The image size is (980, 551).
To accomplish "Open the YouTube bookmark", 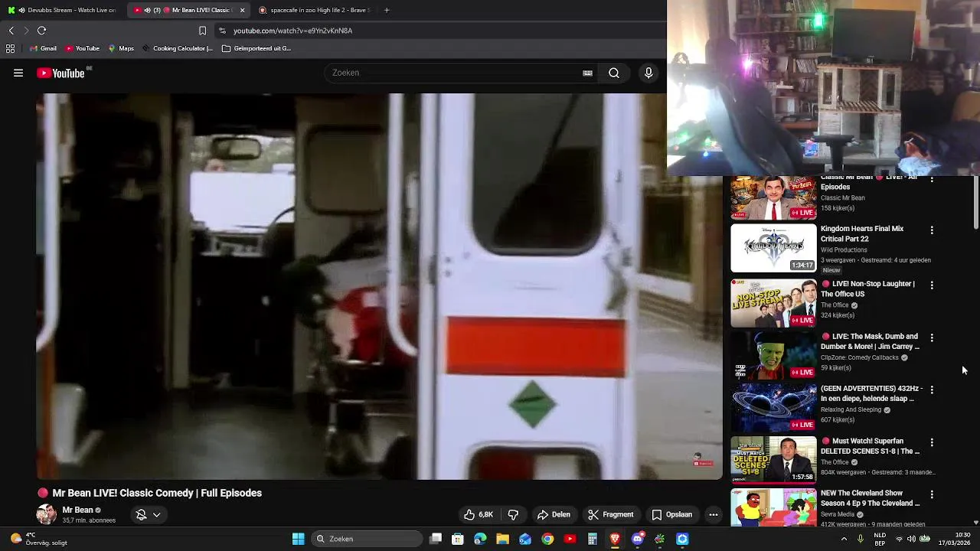I will [x=82, y=48].
